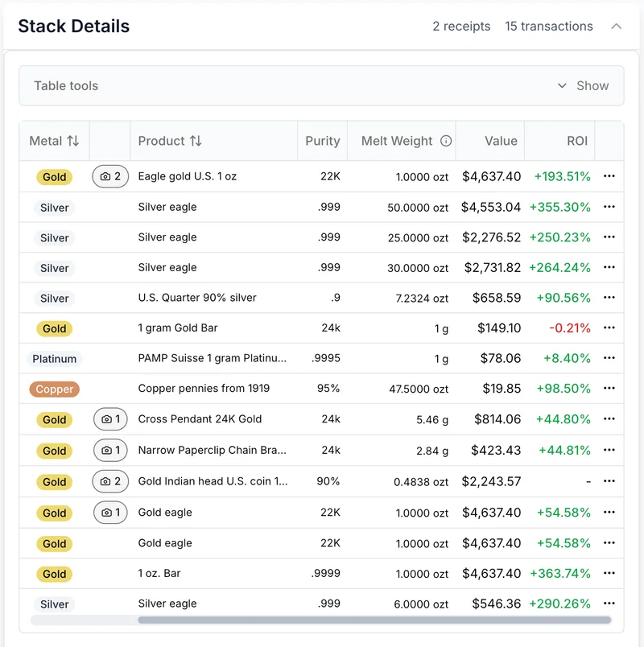This screenshot has height=647, width=644.
Task: Open the Gold eagle photo attachment
Action: pos(110,513)
